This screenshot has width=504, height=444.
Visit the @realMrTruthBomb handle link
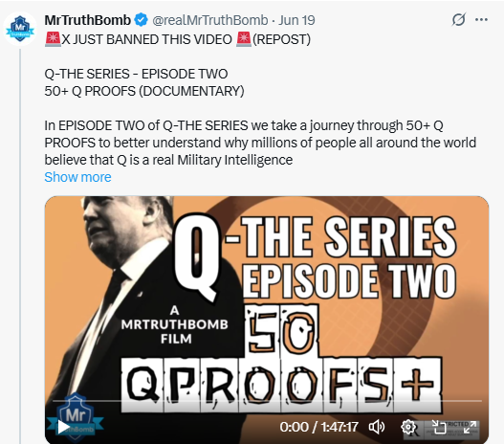click(x=209, y=20)
